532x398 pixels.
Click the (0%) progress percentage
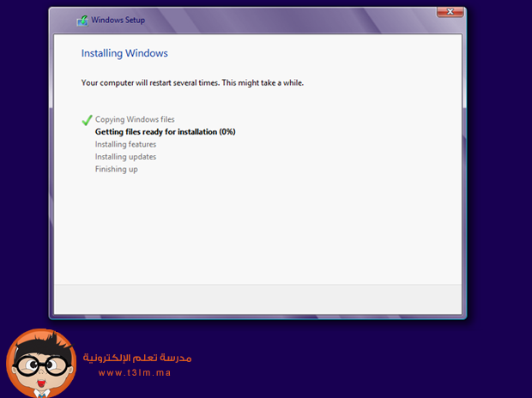coord(227,132)
